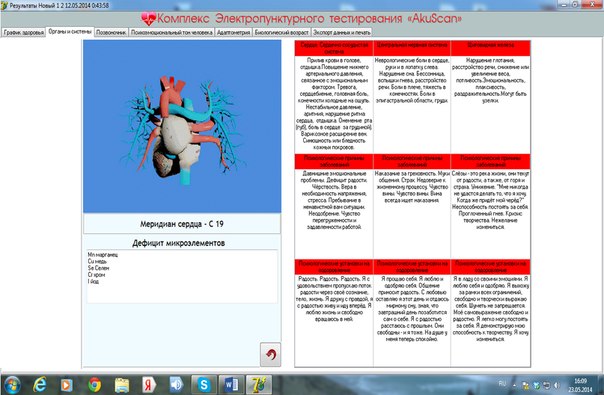Switch to Microsoft Word on the taskbar
The image size is (604, 395).
[x=231, y=385]
